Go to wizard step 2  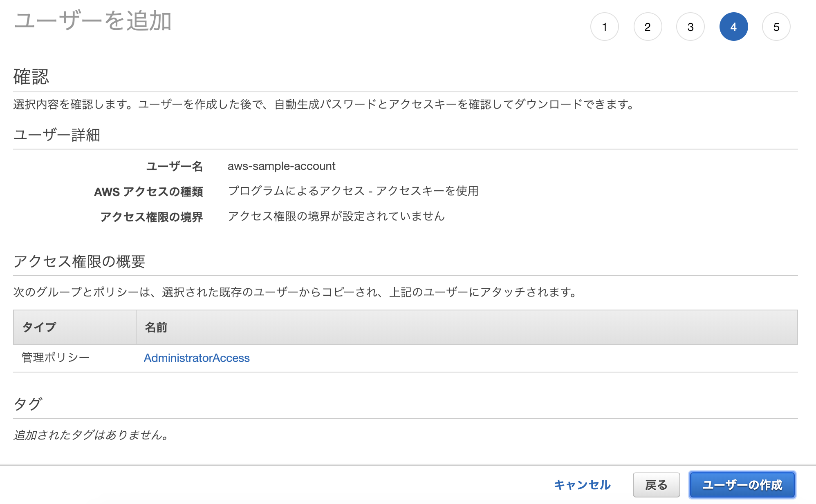click(647, 27)
